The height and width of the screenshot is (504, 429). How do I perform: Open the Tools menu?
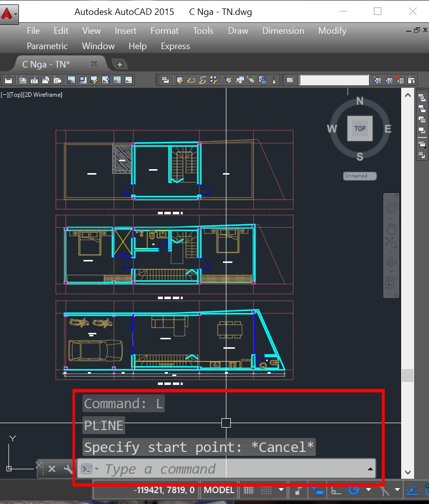coord(203,31)
